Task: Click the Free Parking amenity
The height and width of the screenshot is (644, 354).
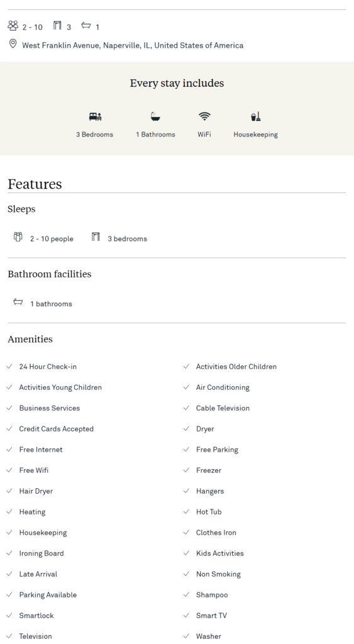Action: [217, 450]
